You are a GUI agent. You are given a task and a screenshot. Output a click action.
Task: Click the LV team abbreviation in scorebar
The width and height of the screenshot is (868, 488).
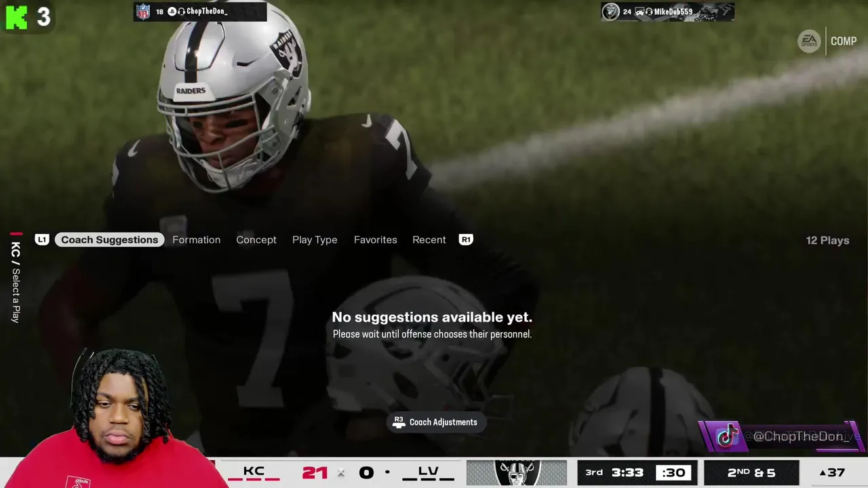[x=428, y=471]
